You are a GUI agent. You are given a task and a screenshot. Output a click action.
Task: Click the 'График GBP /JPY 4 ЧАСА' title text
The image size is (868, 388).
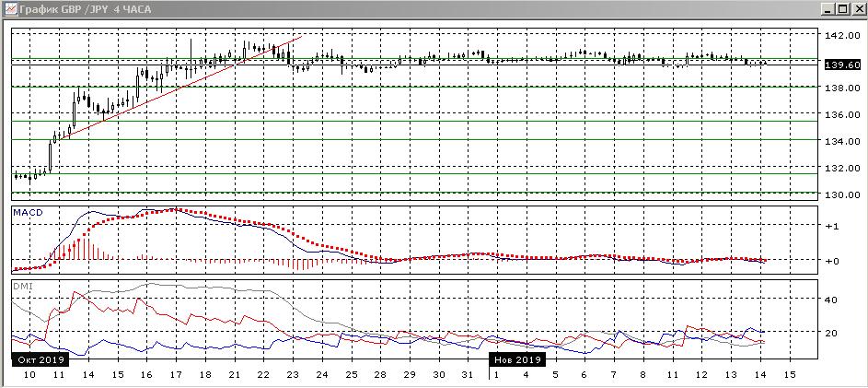[85, 9]
